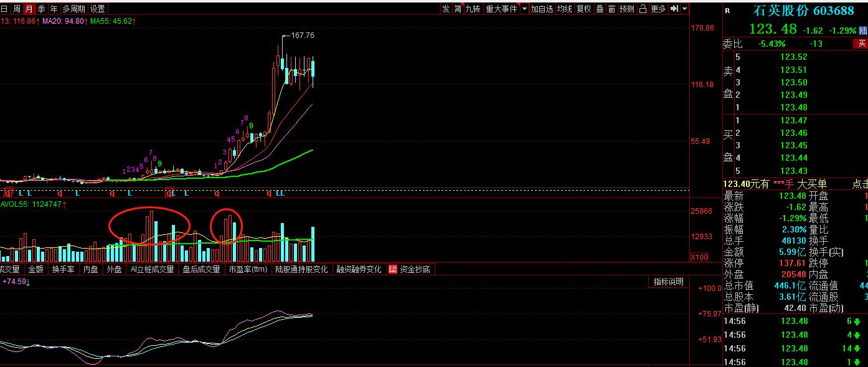
Task: Click the 窗 window layout button
Action: click(x=612, y=9)
